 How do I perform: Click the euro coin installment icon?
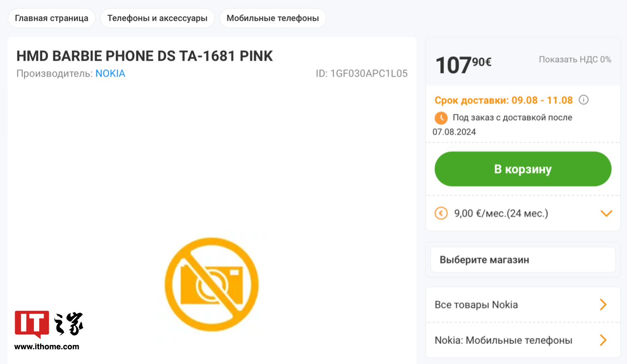(441, 214)
